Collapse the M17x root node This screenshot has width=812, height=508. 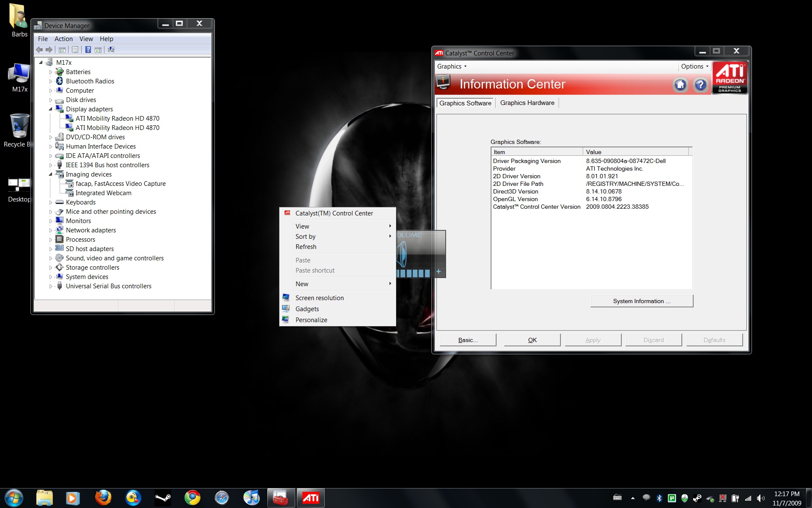coord(41,63)
